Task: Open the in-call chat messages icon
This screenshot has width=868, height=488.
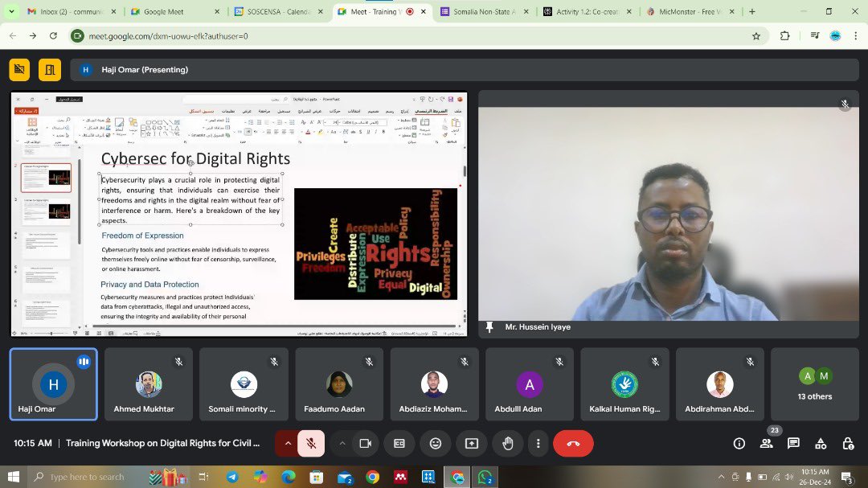Action: (793, 443)
